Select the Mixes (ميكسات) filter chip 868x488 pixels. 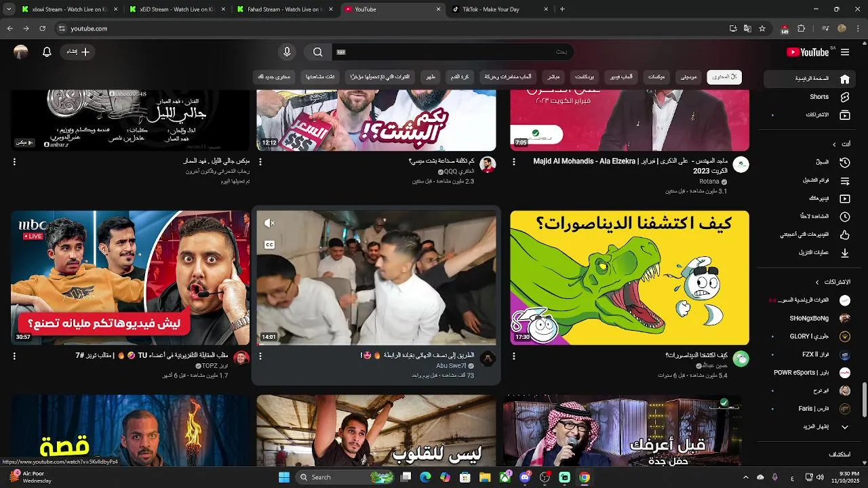[656, 77]
